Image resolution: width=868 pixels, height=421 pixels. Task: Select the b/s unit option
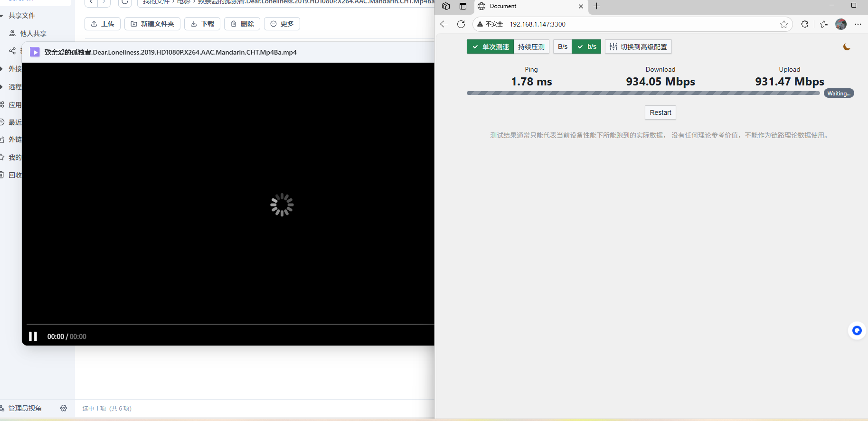(586, 47)
